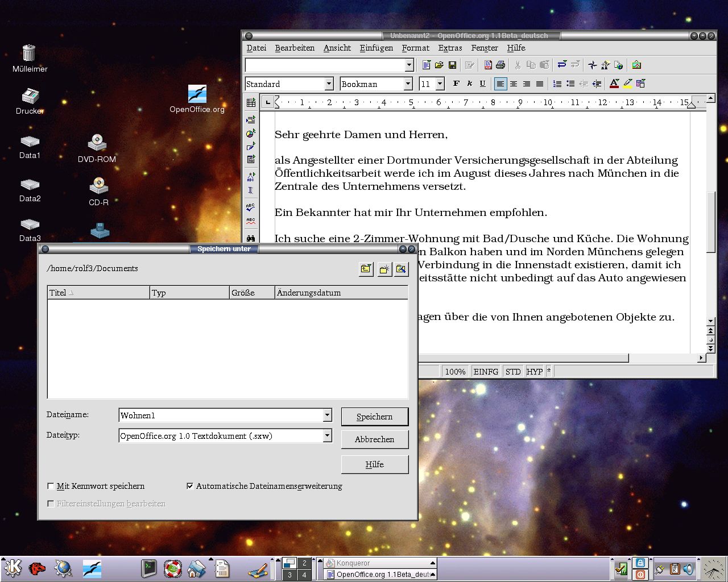728x582 pixels.
Task: Click Abbrechen to cancel saving
Action: coord(374,439)
